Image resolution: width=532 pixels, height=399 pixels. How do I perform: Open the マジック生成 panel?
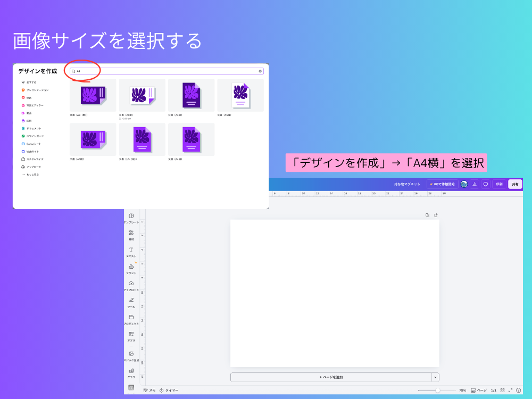(x=131, y=356)
